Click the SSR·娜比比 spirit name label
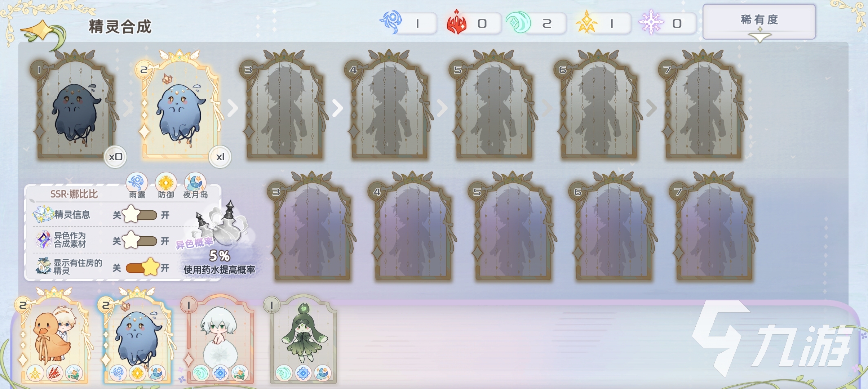 tap(74, 194)
